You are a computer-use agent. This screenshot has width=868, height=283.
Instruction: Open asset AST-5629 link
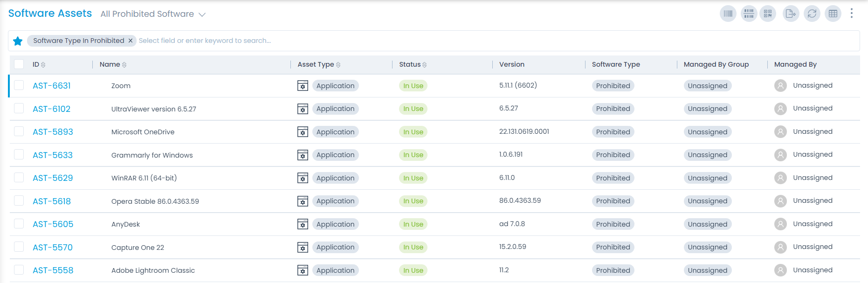(x=53, y=178)
